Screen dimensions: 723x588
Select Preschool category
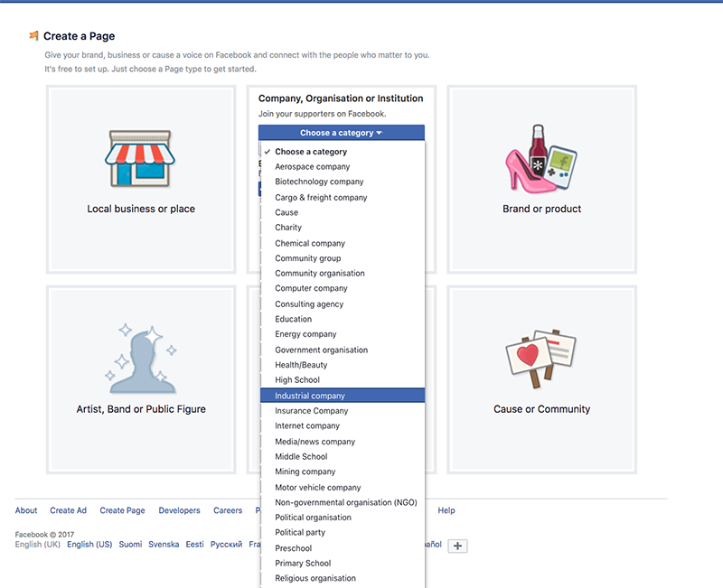click(343, 548)
